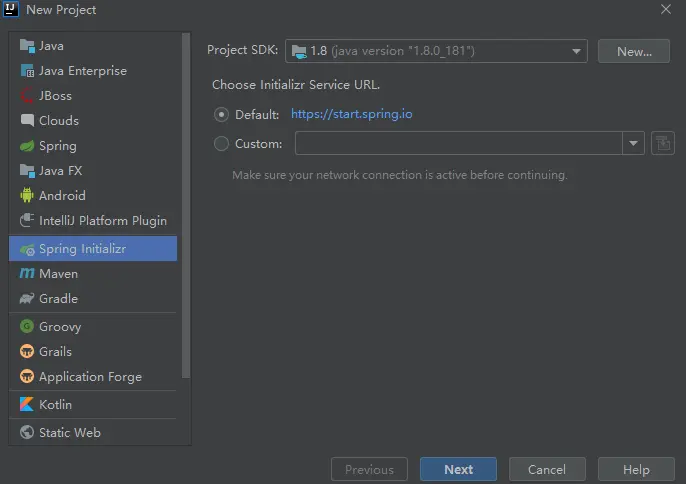Click the JBoss icon in sidebar
The width and height of the screenshot is (686, 484).
(27, 96)
